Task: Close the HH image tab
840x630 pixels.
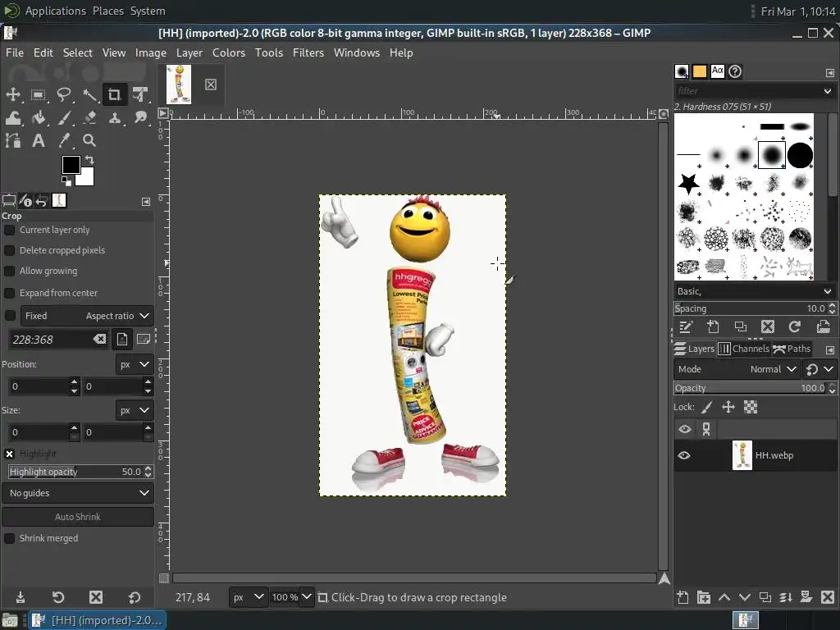Action: 211,84
